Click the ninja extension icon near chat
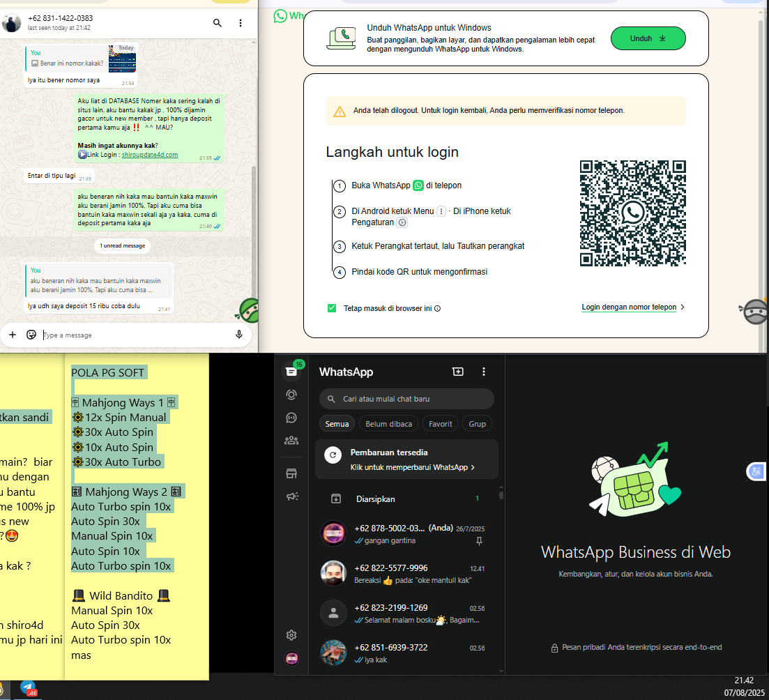The image size is (769, 700). point(249,310)
